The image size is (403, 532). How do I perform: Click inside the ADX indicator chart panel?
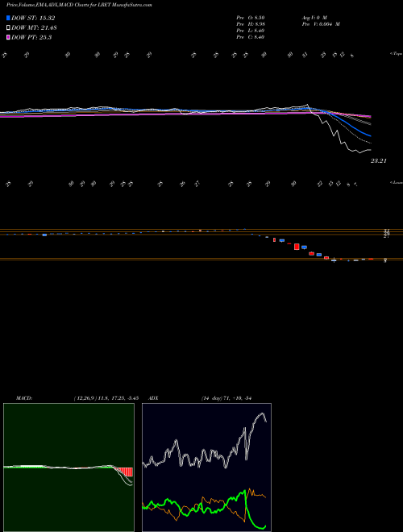[x=206, y=468]
